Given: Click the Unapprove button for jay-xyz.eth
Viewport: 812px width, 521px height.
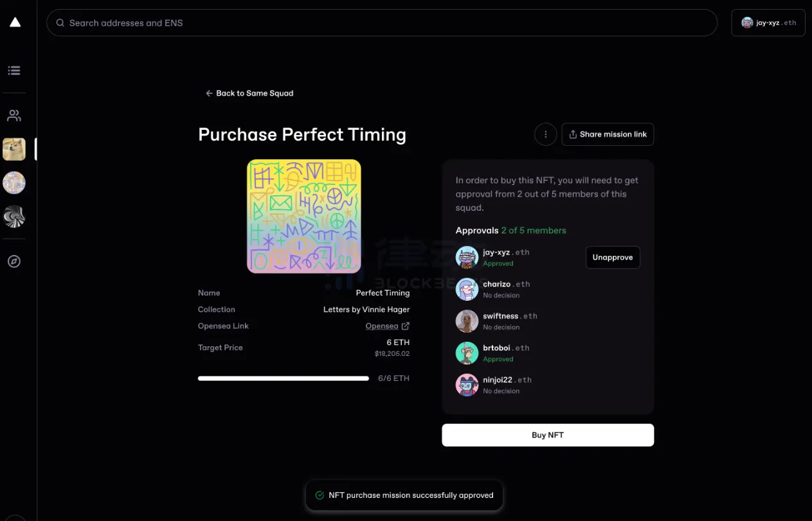Looking at the screenshot, I should coord(612,257).
